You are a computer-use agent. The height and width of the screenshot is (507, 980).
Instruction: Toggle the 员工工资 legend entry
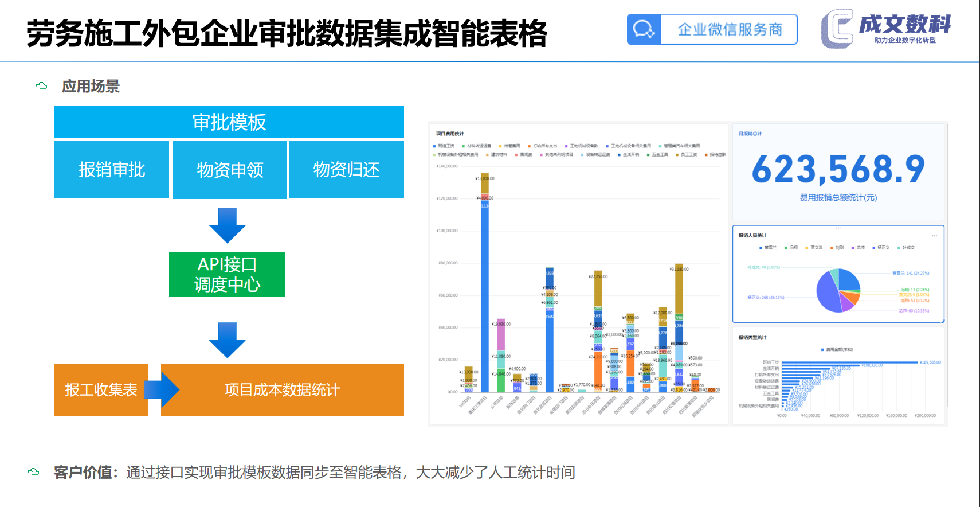[x=687, y=154]
